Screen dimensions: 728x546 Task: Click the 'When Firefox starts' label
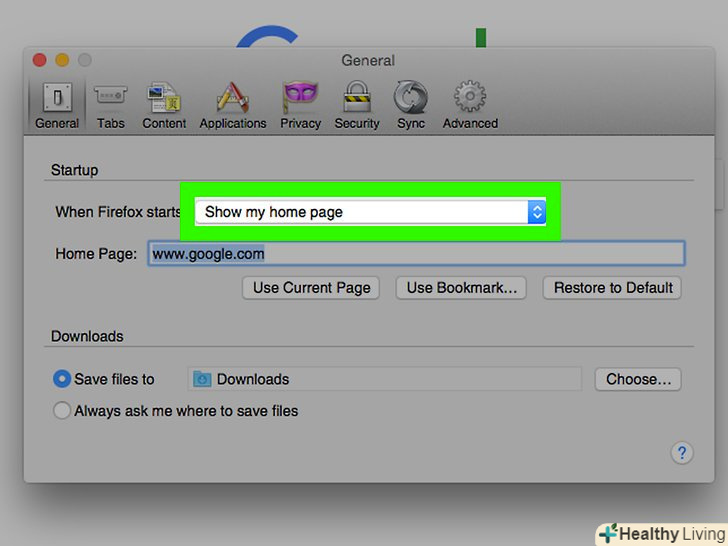pos(118,212)
